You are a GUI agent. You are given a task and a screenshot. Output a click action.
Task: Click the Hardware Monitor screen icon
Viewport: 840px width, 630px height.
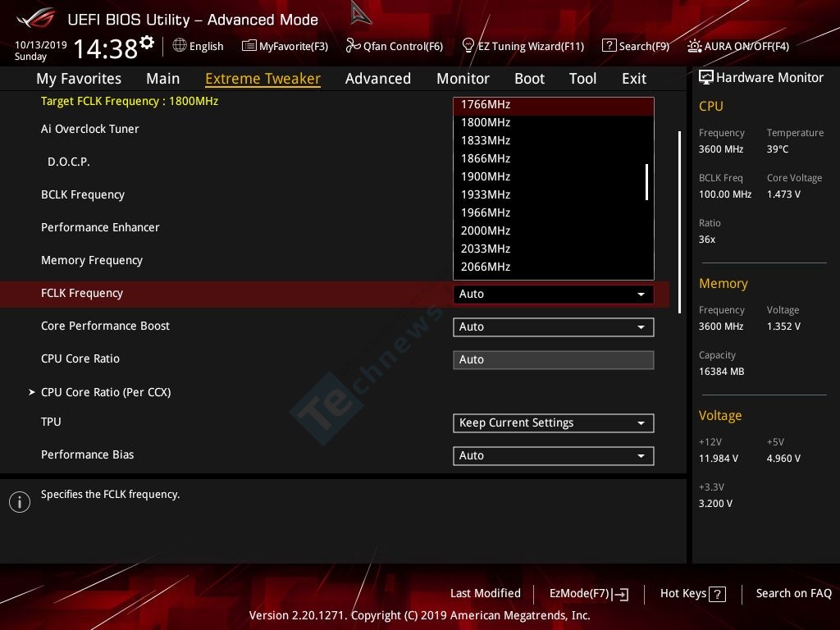706,77
